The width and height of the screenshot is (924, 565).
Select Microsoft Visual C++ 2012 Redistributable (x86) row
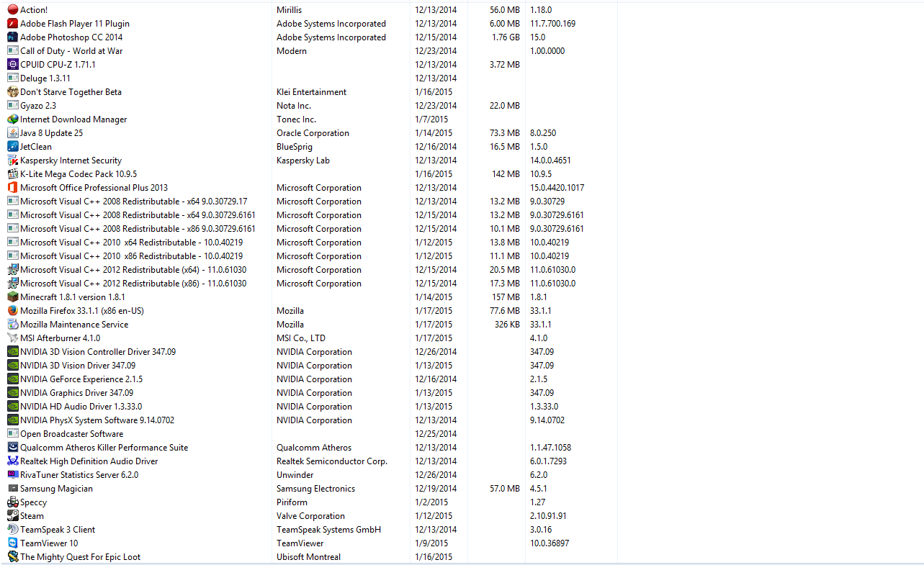coord(133,284)
